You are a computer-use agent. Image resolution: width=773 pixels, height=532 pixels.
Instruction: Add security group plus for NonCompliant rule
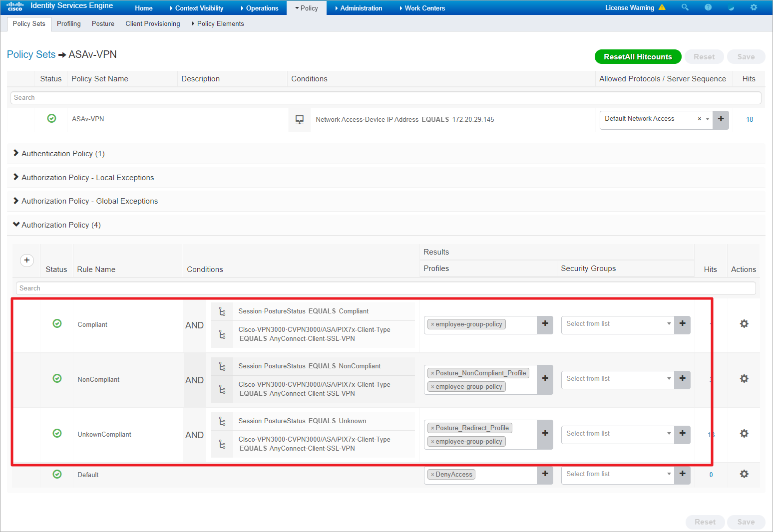[x=682, y=379]
